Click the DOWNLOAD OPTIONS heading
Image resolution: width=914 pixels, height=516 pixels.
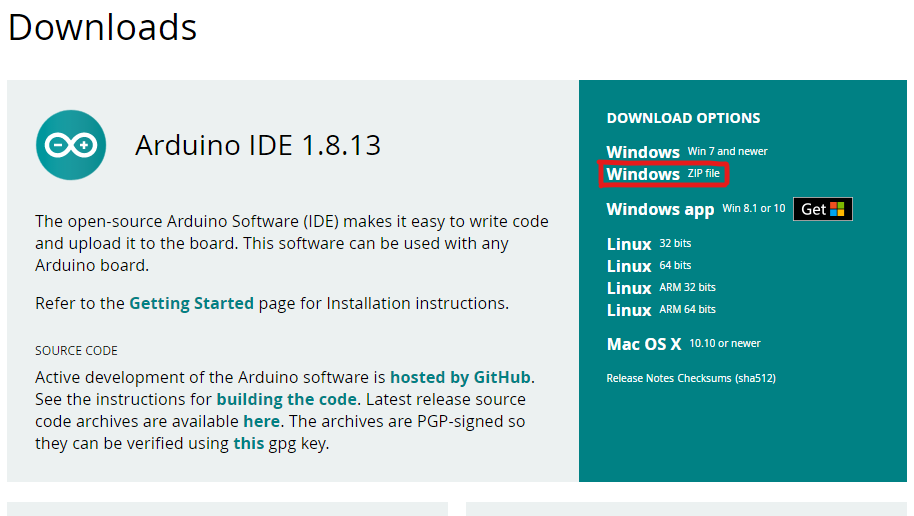point(683,118)
